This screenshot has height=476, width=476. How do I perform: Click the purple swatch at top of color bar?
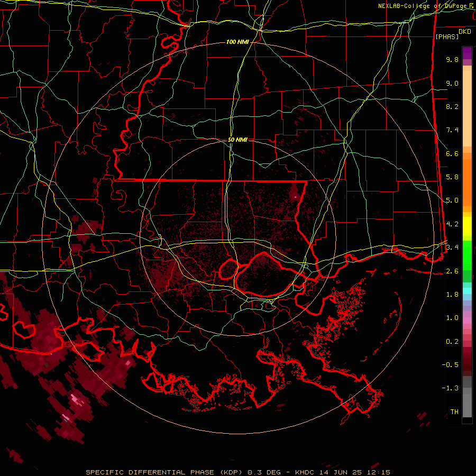pyautogui.click(x=467, y=53)
